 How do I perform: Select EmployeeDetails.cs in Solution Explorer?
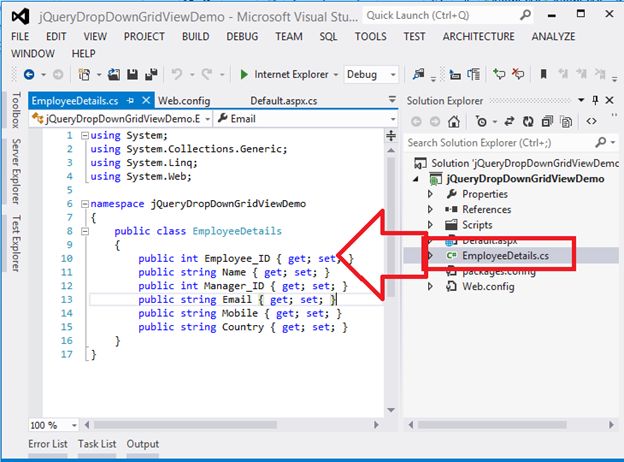click(x=505, y=255)
